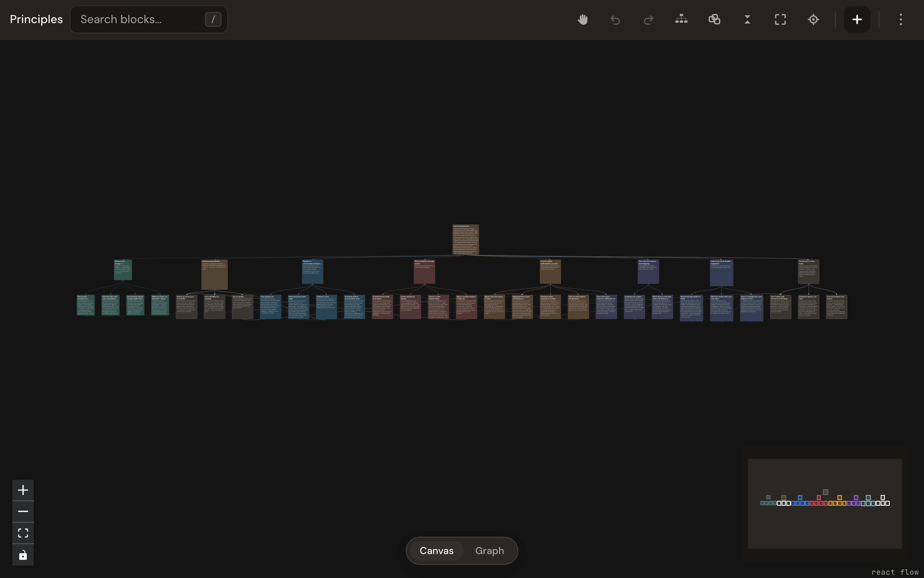The image size is (924, 578).
Task: Select the root 'How I live and work' block
Action: point(466,239)
